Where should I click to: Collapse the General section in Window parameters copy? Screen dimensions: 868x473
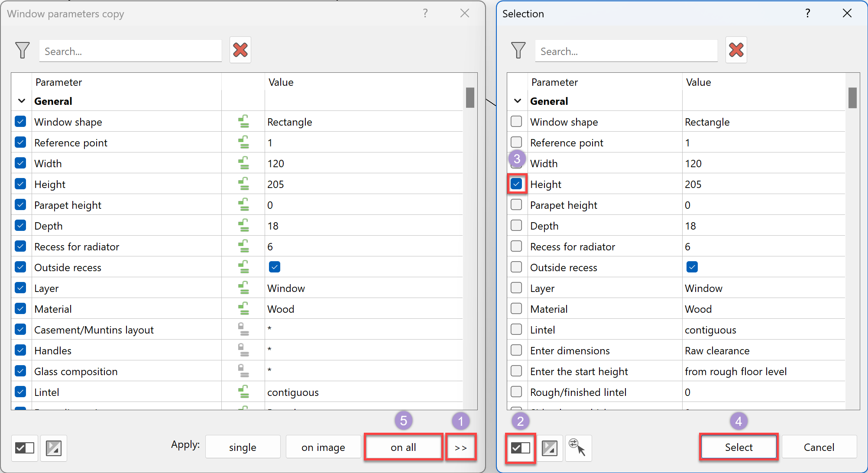point(21,100)
